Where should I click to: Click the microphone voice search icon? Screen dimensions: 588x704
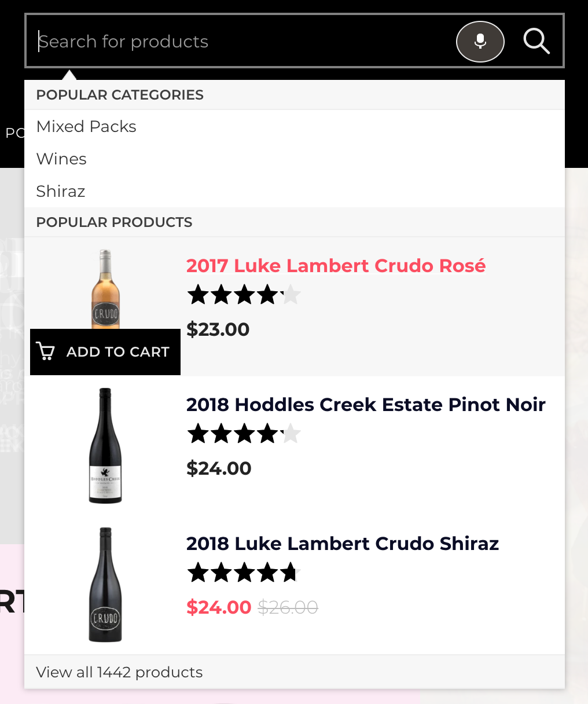point(480,42)
